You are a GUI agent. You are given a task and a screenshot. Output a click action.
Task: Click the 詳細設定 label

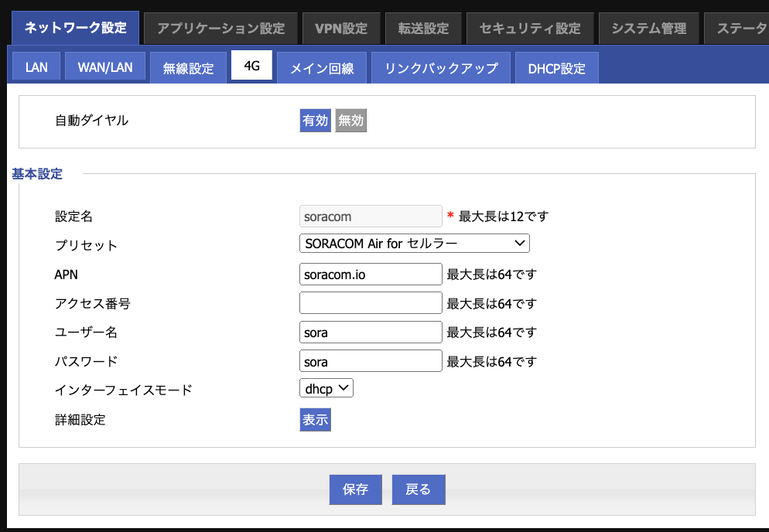(x=80, y=420)
